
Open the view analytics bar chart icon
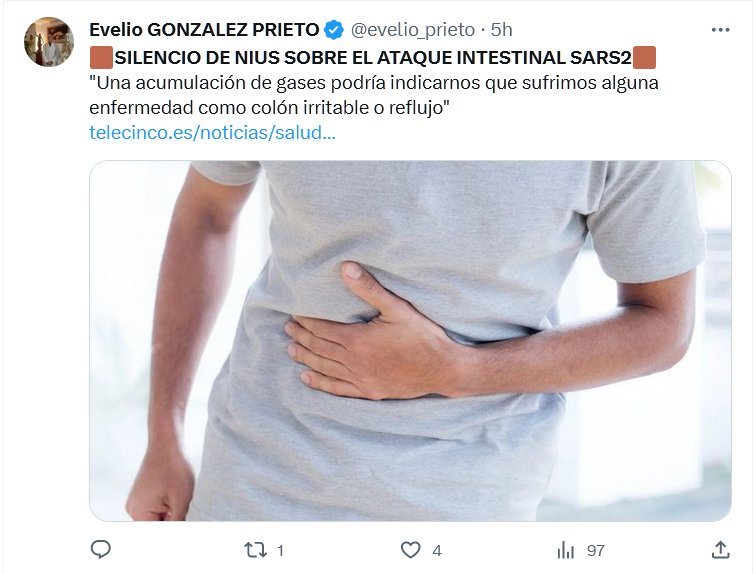(x=566, y=550)
